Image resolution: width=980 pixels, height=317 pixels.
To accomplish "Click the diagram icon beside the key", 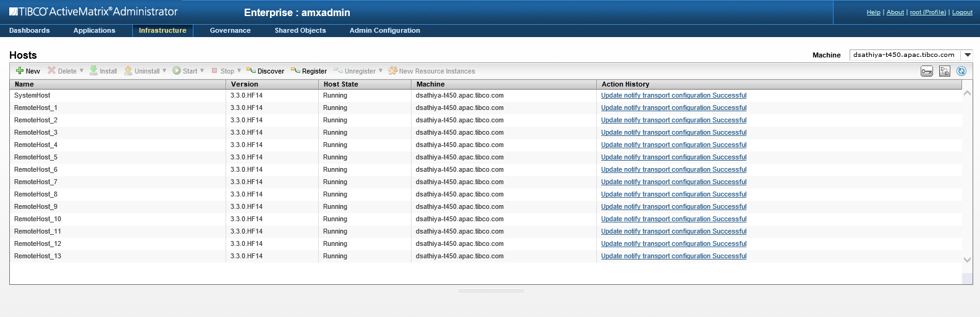I will coord(944,71).
